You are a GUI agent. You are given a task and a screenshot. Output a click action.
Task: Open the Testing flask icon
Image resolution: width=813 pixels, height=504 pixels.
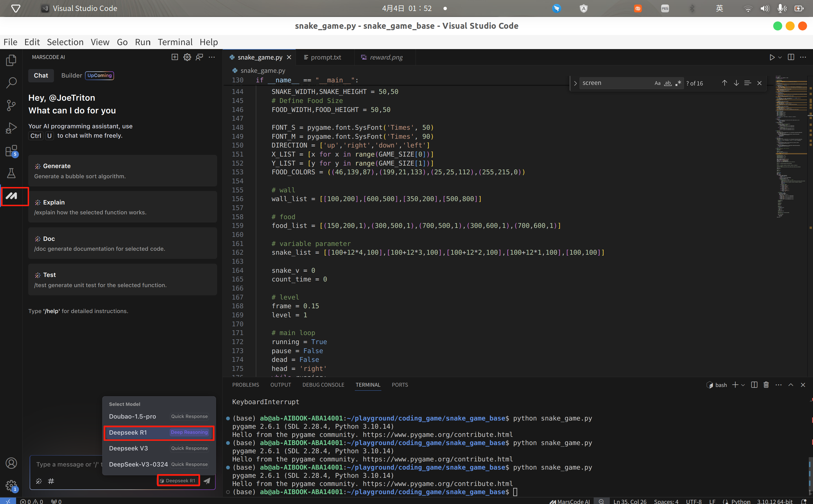(11, 173)
